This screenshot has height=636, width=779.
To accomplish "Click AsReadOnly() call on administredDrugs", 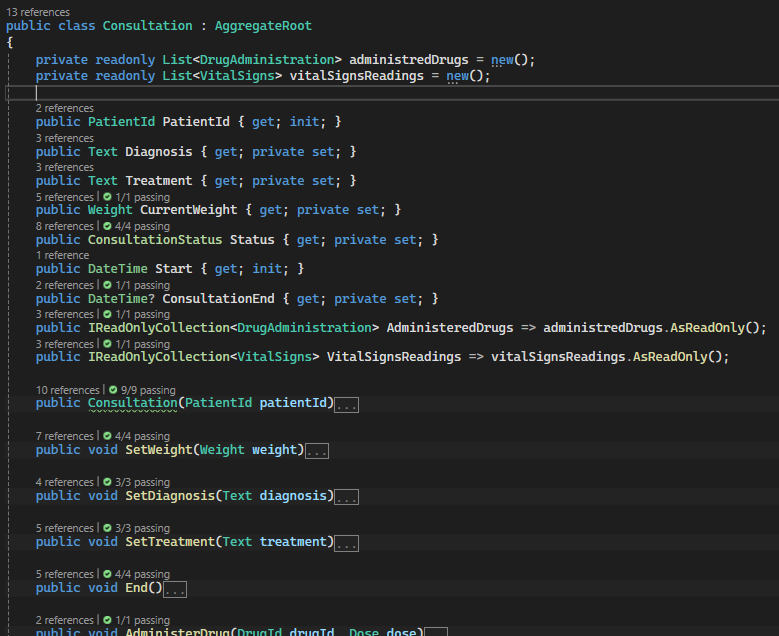I will 707,328.
